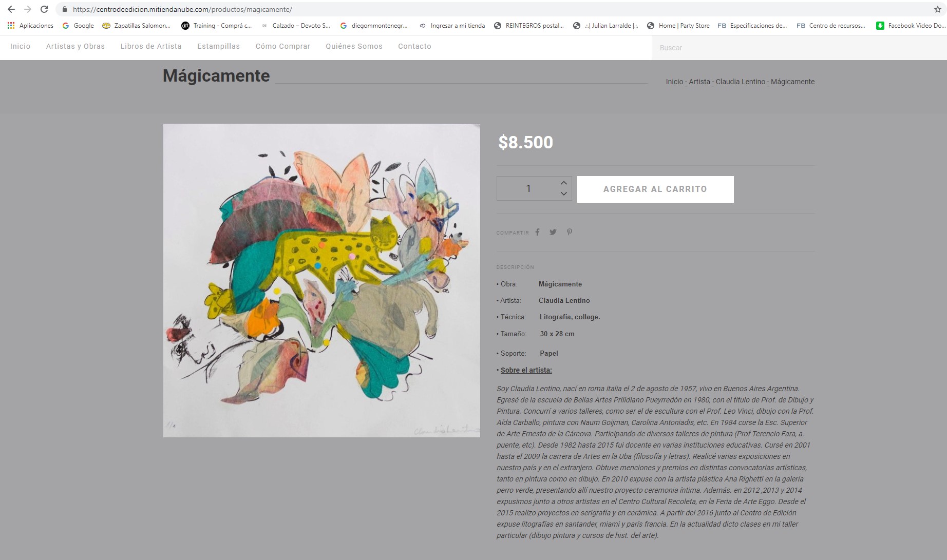The height and width of the screenshot is (560, 947).
Task: Share the artwork on Twitter
Action: (553, 232)
